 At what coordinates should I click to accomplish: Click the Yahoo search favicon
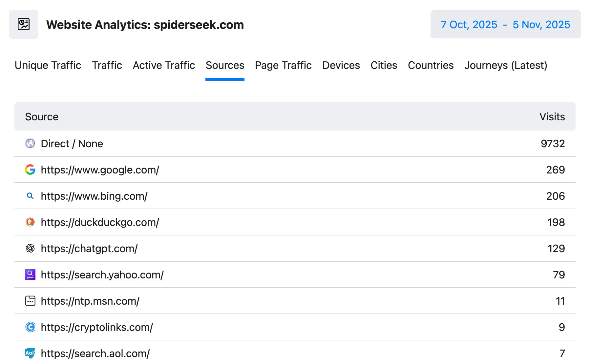coord(30,275)
